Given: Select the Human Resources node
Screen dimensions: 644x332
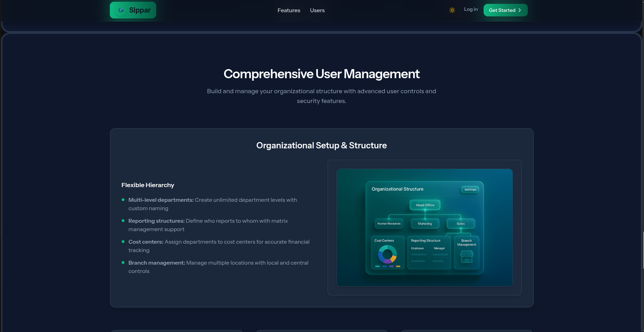Looking at the screenshot, I should (x=389, y=223).
